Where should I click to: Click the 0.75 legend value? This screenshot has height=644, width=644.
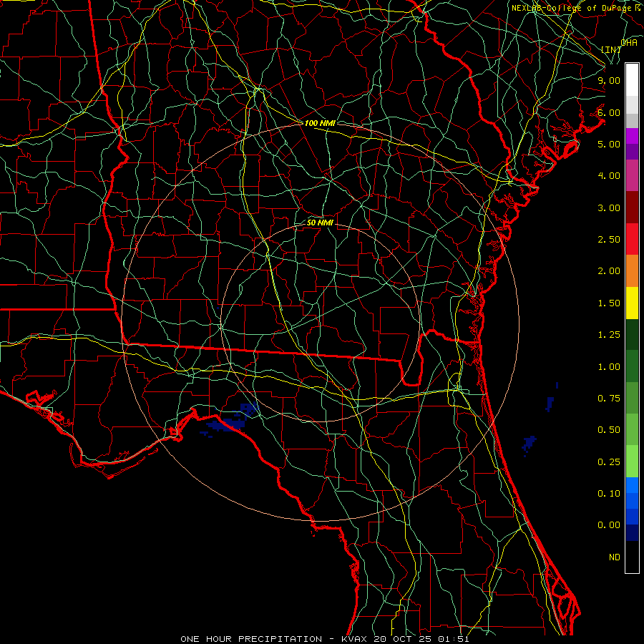coord(609,399)
